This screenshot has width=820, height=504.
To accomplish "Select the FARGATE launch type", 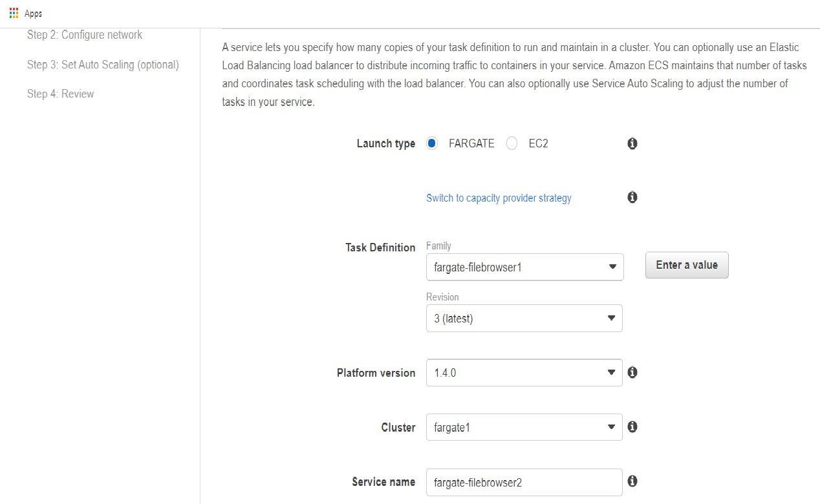I will click(x=432, y=143).
